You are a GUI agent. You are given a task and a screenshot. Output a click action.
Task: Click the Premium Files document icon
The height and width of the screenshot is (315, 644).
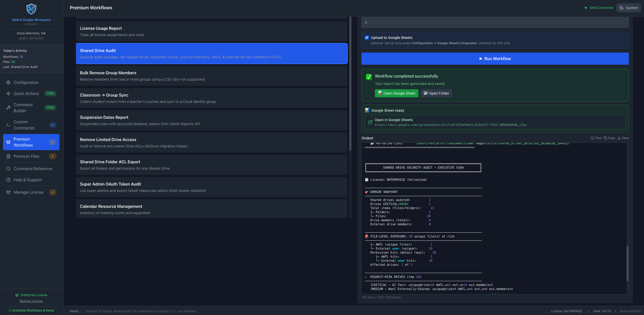coord(8,156)
